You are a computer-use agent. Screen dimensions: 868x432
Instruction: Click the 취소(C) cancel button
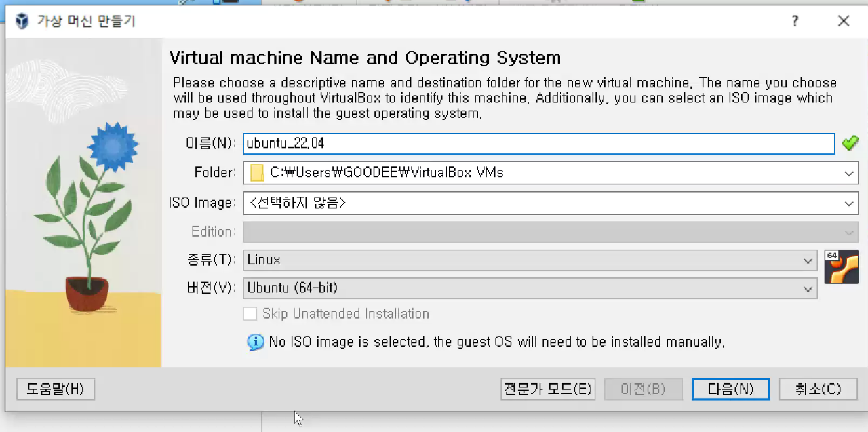point(818,389)
